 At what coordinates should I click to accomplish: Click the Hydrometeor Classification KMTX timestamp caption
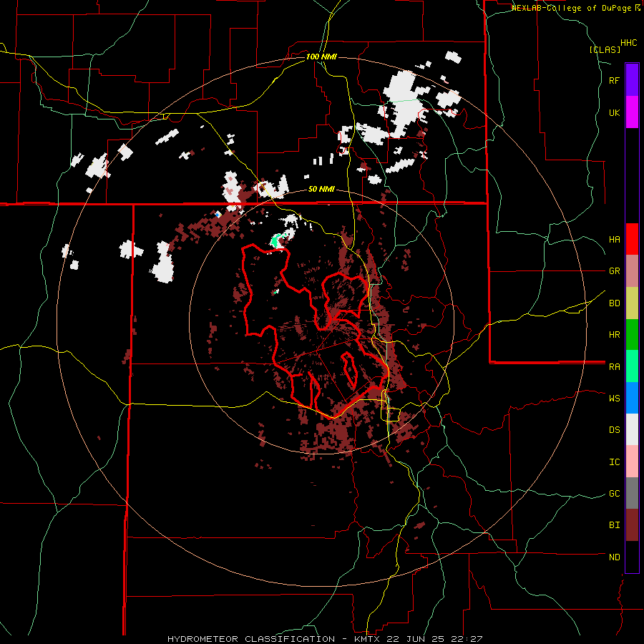(325, 639)
